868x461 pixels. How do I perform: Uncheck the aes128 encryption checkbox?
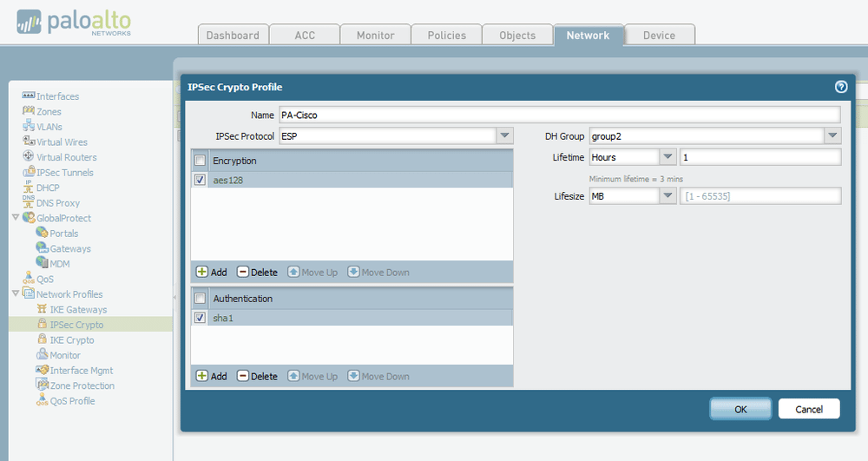point(201,180)
